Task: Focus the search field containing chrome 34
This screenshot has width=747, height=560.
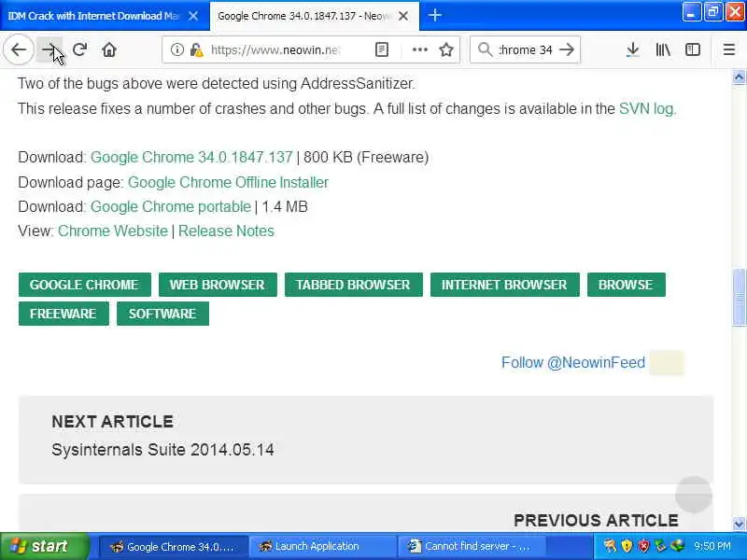Action: [x=526, y=49]
